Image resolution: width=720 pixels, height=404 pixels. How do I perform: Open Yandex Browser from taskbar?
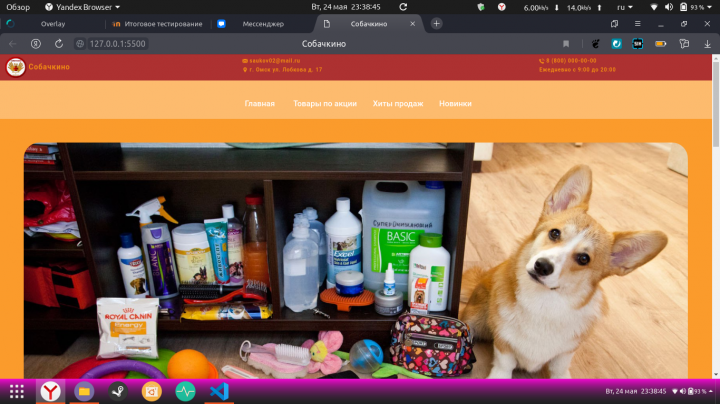(x=50, y=392)
